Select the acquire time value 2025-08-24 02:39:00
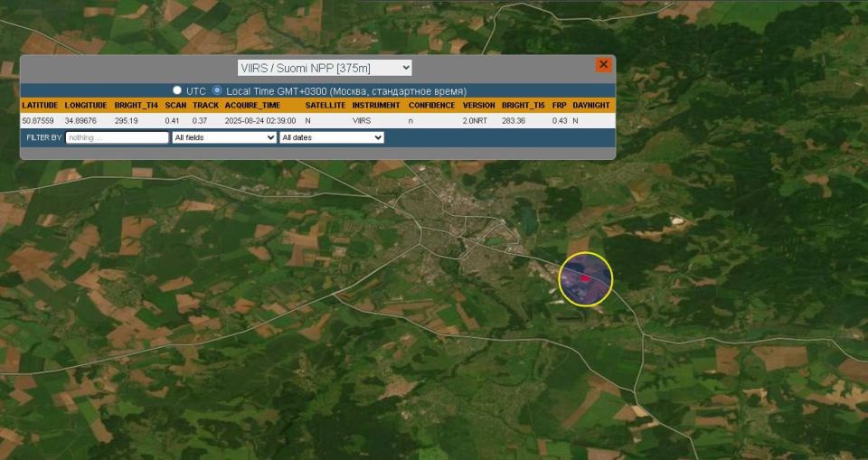 (259, 120)
